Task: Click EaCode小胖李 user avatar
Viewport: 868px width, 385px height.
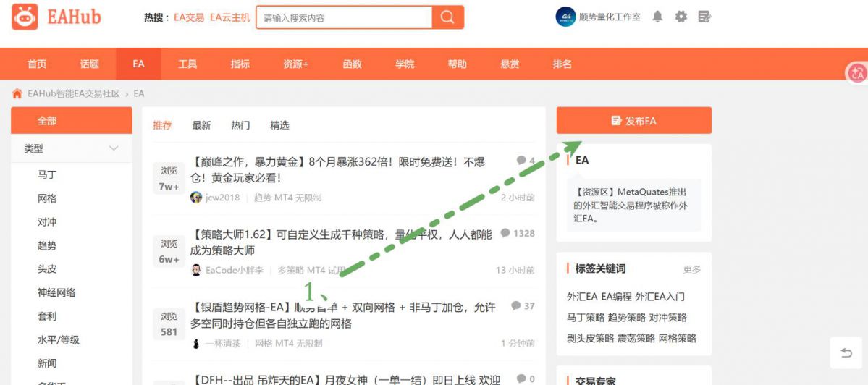Action: (x=196, y=270)
